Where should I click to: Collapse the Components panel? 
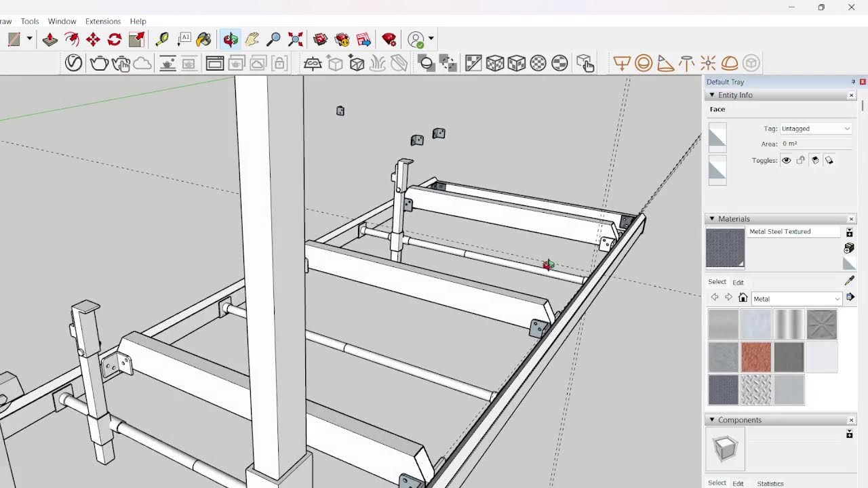pyautogui.click(x=712, y=420)
